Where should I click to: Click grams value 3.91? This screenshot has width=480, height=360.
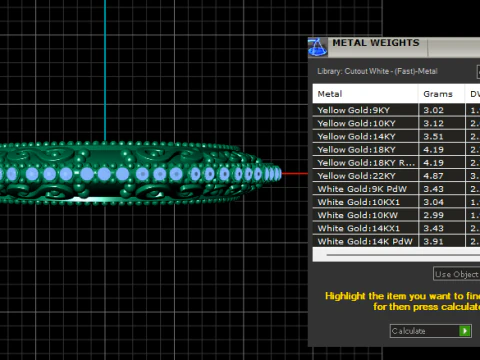433,241
